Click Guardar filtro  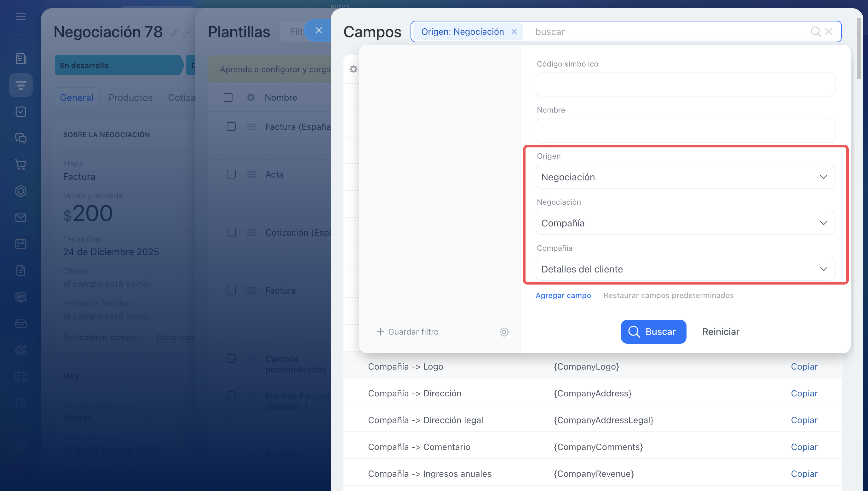413,332
